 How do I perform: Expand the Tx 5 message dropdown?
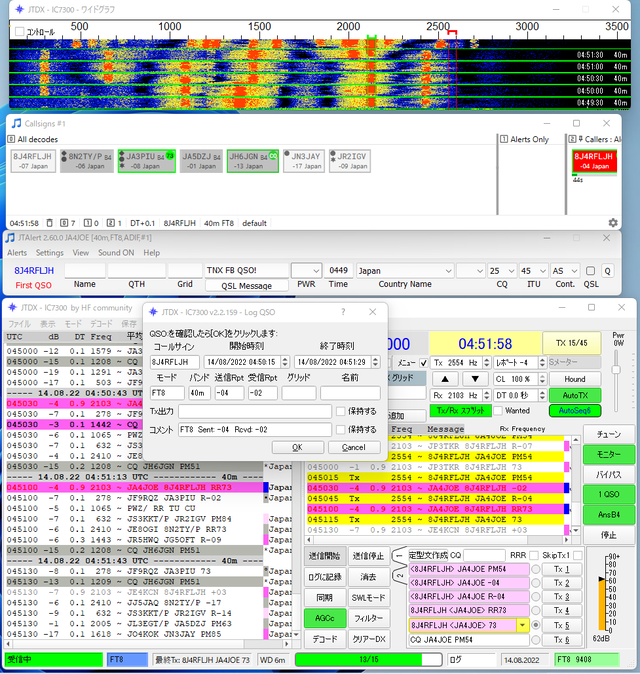click(x=522, y=625)
